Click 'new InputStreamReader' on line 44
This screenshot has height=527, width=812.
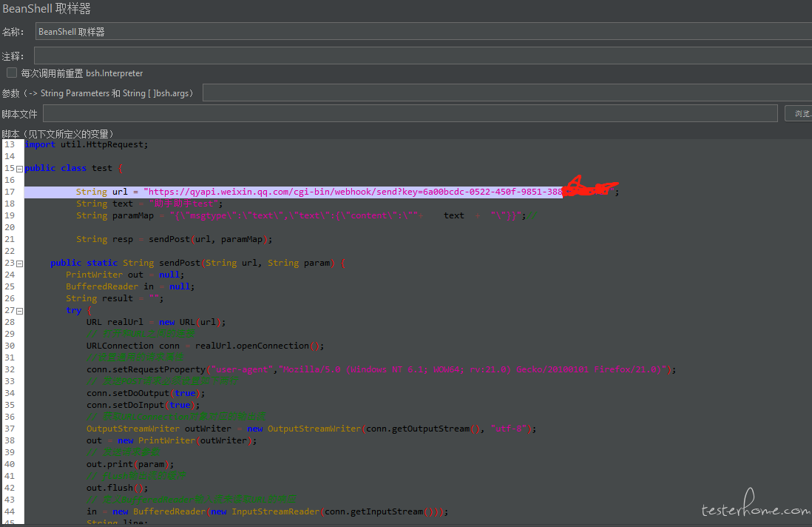click(265, 511)
